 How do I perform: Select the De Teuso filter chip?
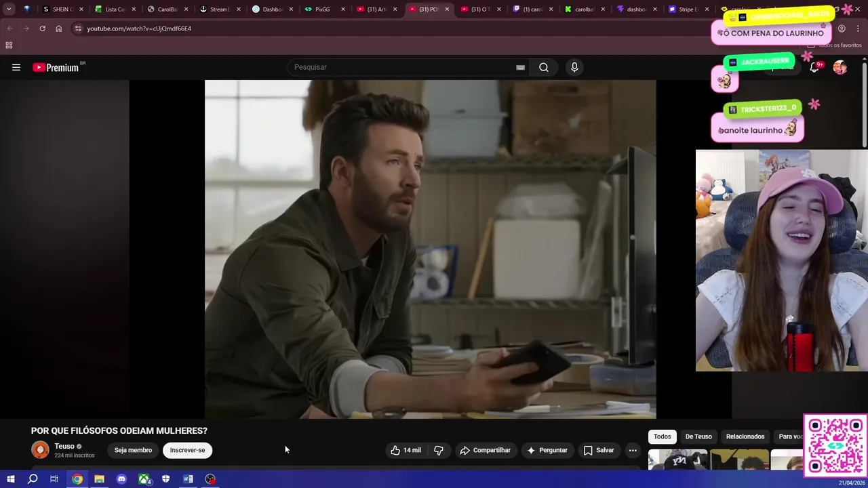(x=698, y=436)
